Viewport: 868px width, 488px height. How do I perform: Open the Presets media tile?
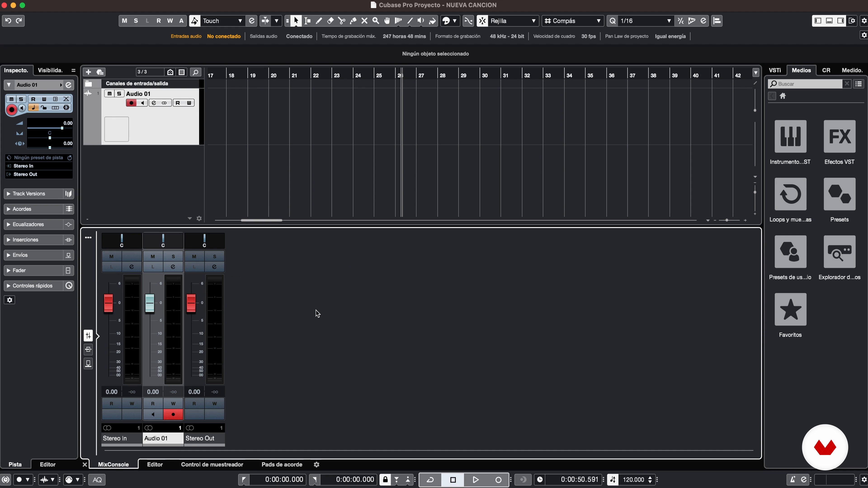(839, 194)
